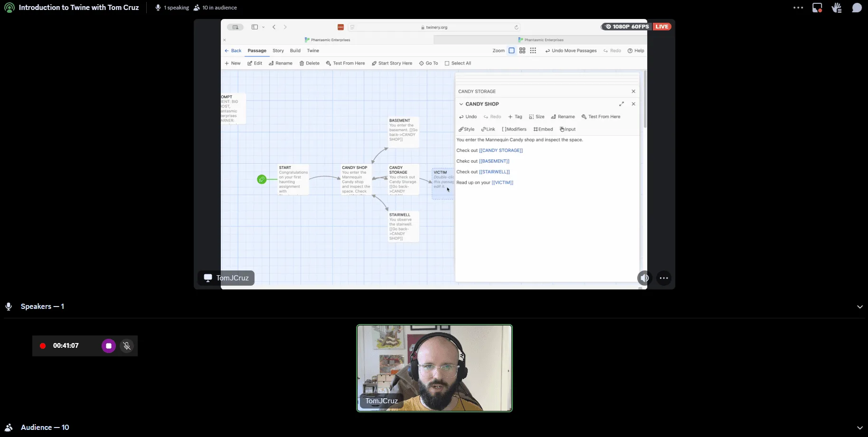Set zoom to smallest dotted grid view
This screenshot has height=437, width=868.
[x=533, y=51]
